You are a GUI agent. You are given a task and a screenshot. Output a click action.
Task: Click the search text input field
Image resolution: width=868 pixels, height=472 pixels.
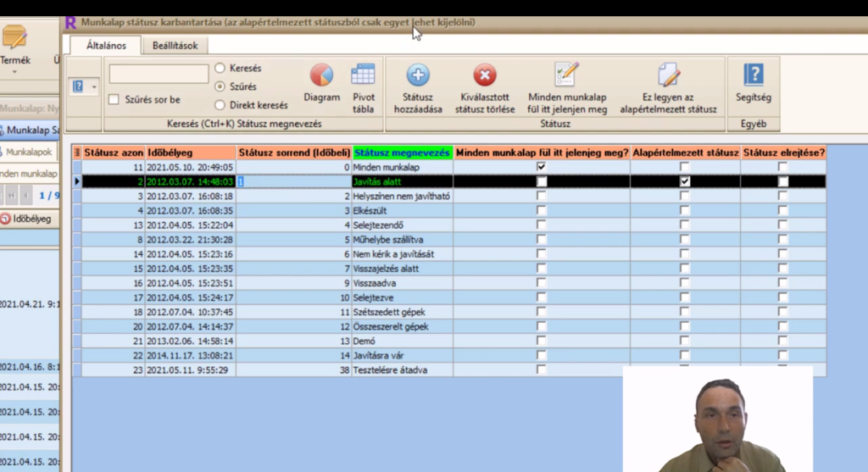point(159,75)
